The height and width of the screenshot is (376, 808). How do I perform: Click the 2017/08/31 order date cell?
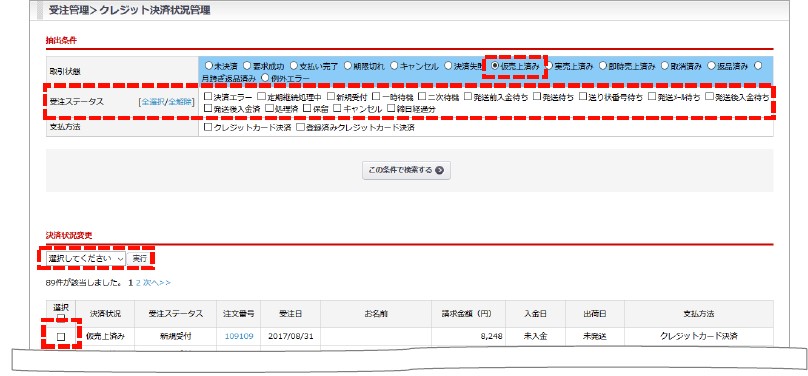(291, 336)
